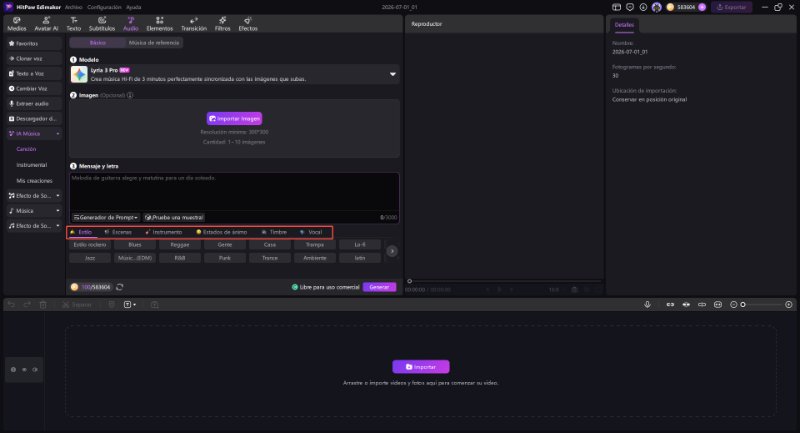800x433 pixels.
Task: Open the Generador de Prompt dropdown
Action: [x=106, y=218]
